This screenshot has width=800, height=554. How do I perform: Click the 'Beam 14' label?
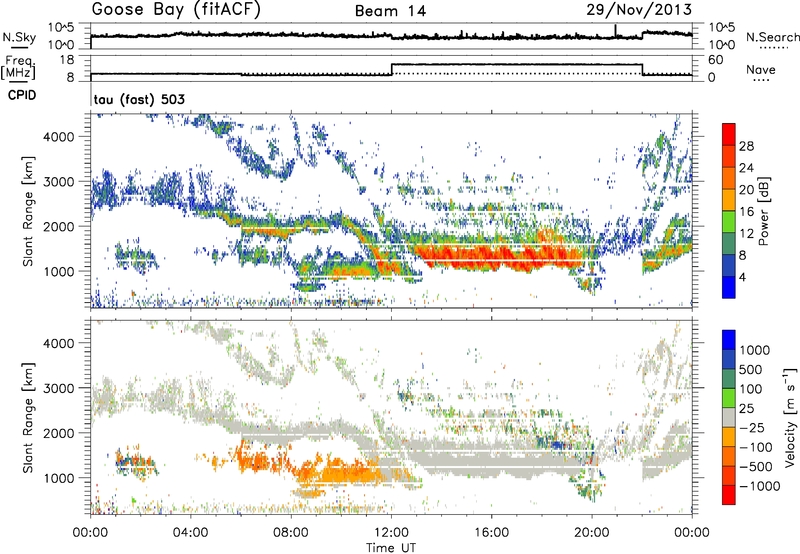click(x=390, y=11)
